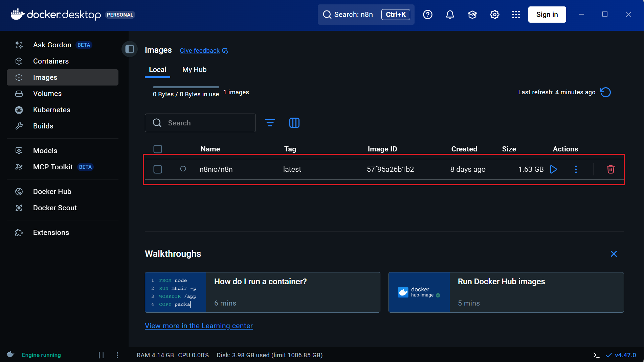The width and height of the screenshot is (644, 362).
Task: Open the manage columns icon
Action: tap(294, 123)
